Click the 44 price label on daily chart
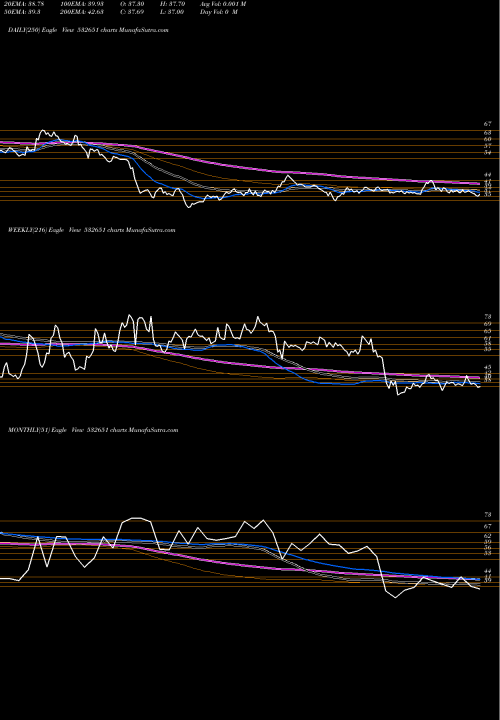Viewport: 500px width, 720px height. pyautogui.click(x=488, y=175)
